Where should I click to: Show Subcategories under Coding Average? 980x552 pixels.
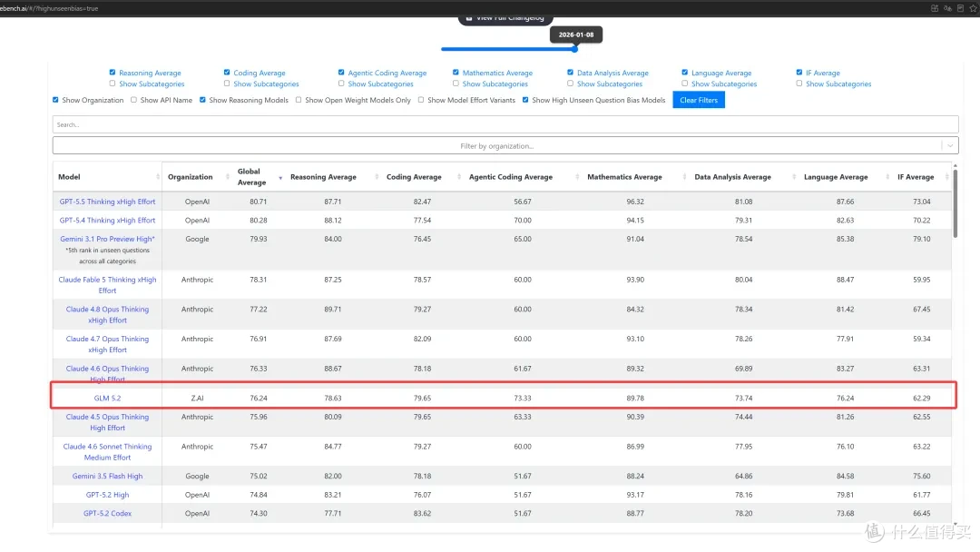point(227,84)
